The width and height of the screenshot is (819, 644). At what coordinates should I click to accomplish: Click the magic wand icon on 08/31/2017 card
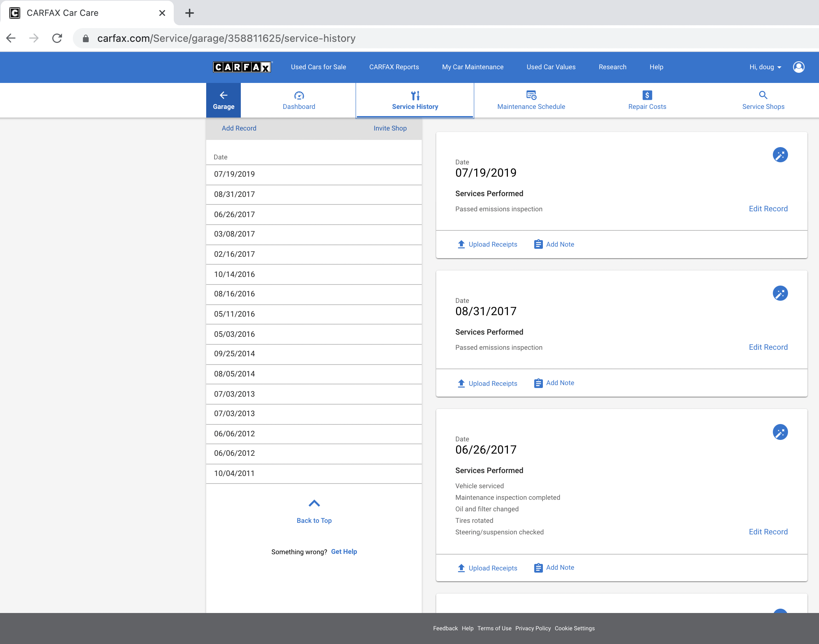coord(780,293)
